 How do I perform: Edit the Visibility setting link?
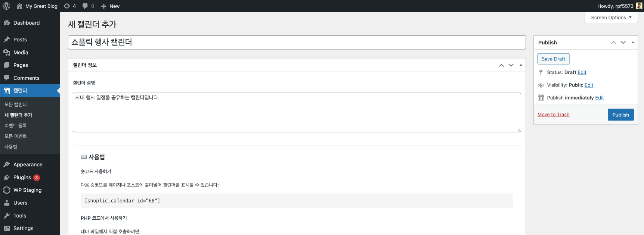[x=589, y=85]
